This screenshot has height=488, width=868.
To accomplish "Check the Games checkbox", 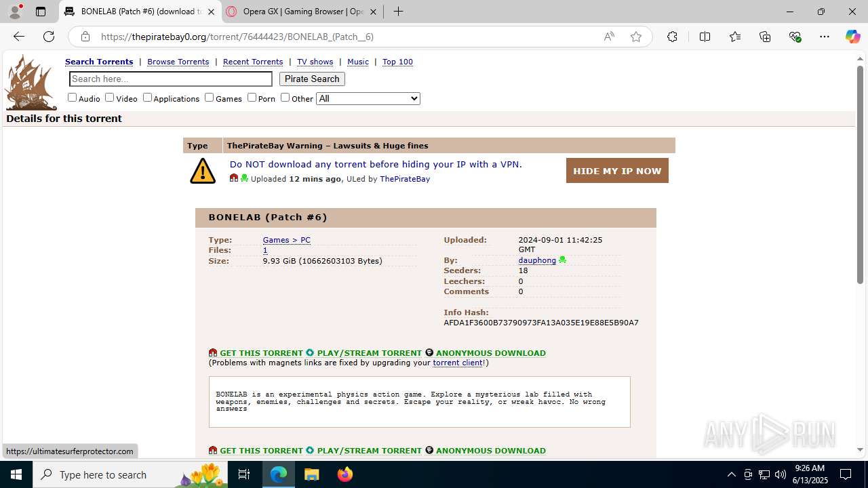I will click(x=209, y=98).
